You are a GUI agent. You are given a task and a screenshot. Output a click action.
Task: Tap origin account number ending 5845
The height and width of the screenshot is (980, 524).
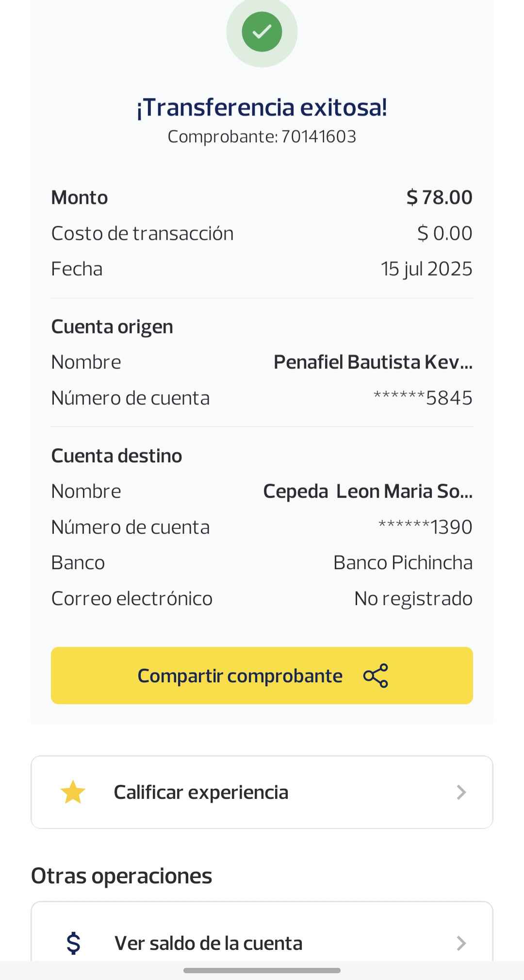[x=423, y=398]
